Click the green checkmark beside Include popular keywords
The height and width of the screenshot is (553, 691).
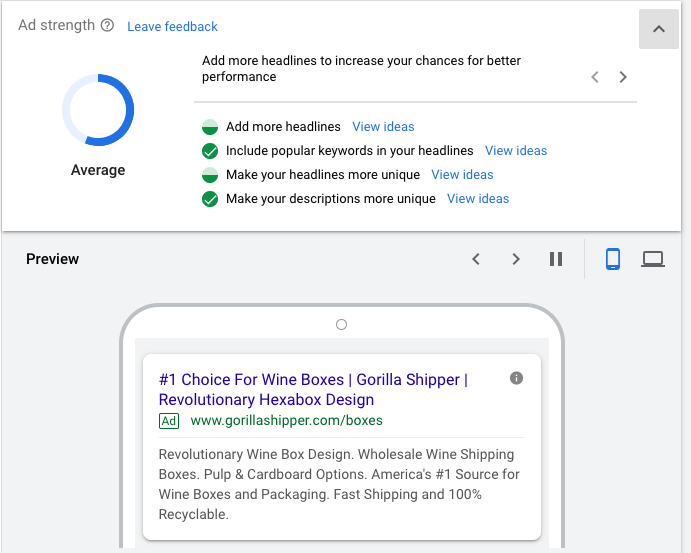210,151
